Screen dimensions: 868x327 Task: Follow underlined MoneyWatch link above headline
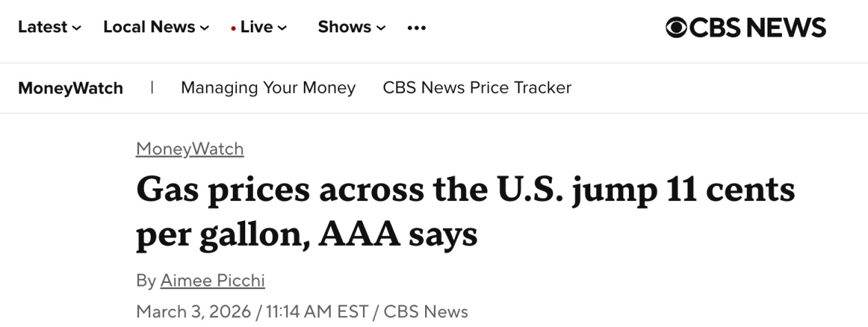pyautogui.click(x=190, y=149)
